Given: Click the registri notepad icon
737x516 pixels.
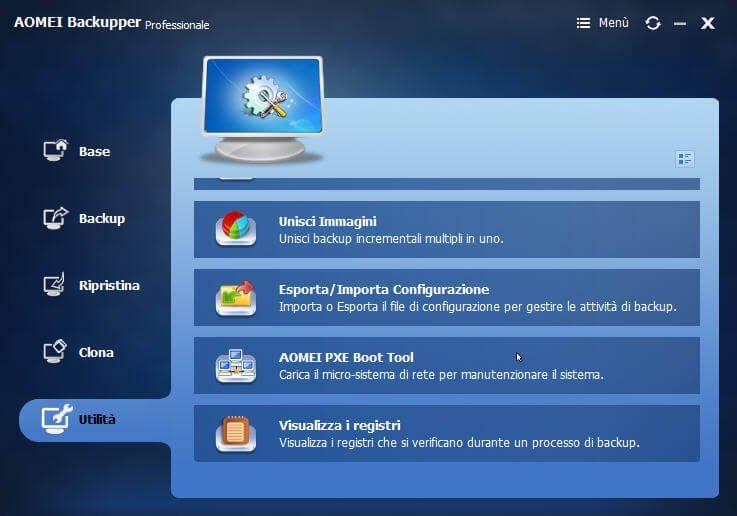Looking at the screenshot, I should click(236, 434).
